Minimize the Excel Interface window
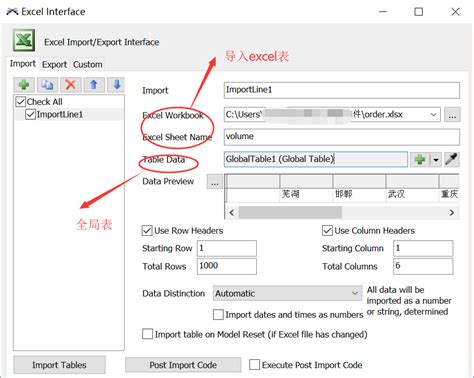The height and width of the screenshot is (378, 474). click(383, 12)
